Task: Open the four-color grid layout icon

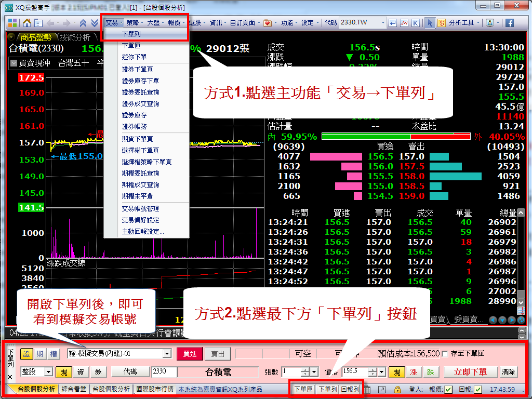Action: [12, 23]
